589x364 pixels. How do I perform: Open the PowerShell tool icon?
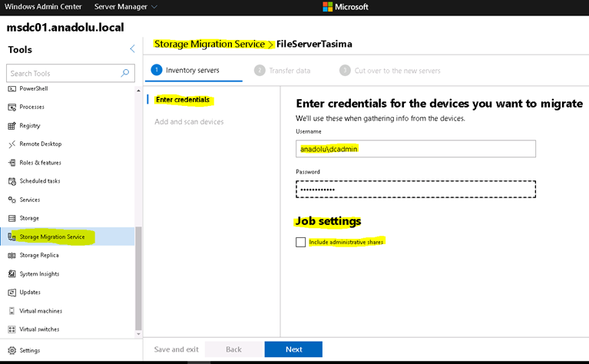pyautogui.click(x=12, y=88)
